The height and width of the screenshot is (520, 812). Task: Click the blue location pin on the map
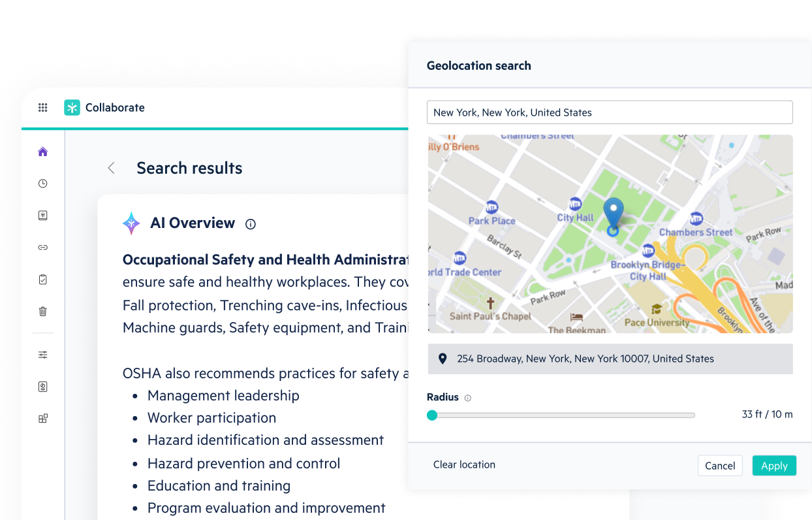[x=613, y=214]
